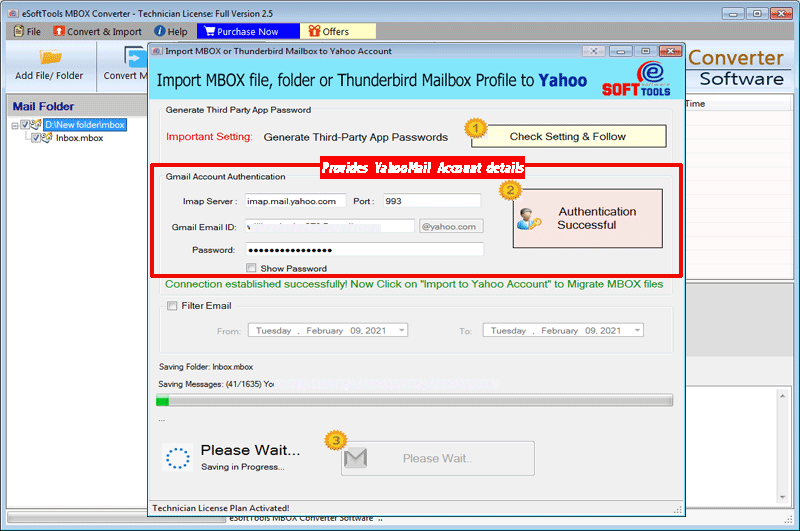Uncheck the Inbox.mbox checkbox
This screenshot has width=800, height=531.
36,138
